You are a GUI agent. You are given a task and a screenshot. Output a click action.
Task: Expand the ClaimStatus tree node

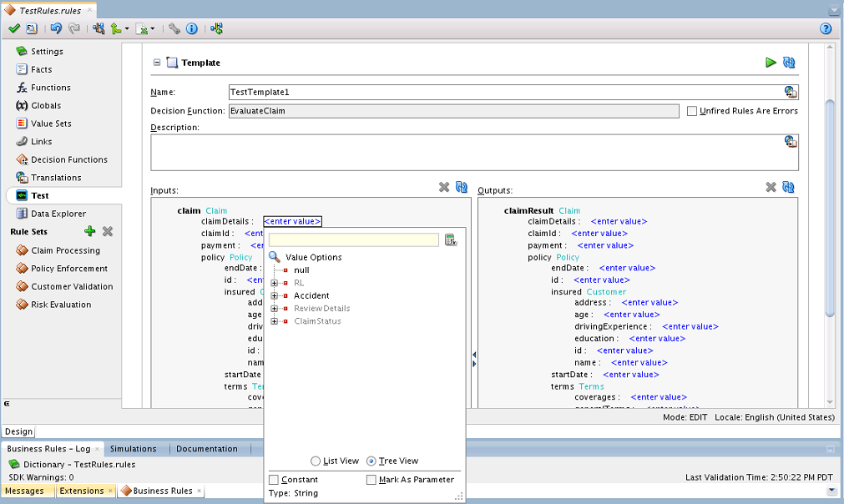274,321
